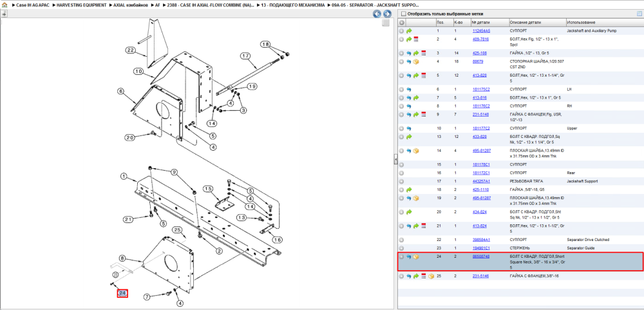
Task: Click green arrow in row 413-816
Action: click(x=416, y=98)
